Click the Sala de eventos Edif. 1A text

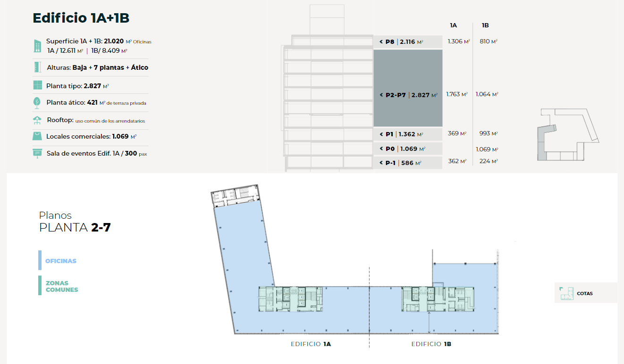click(x=97, y=154)
